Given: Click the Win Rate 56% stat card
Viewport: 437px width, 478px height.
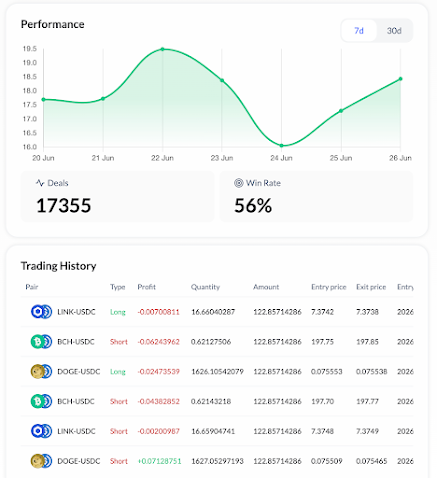Looking at the screenshot, I should (x=316, y=196).
